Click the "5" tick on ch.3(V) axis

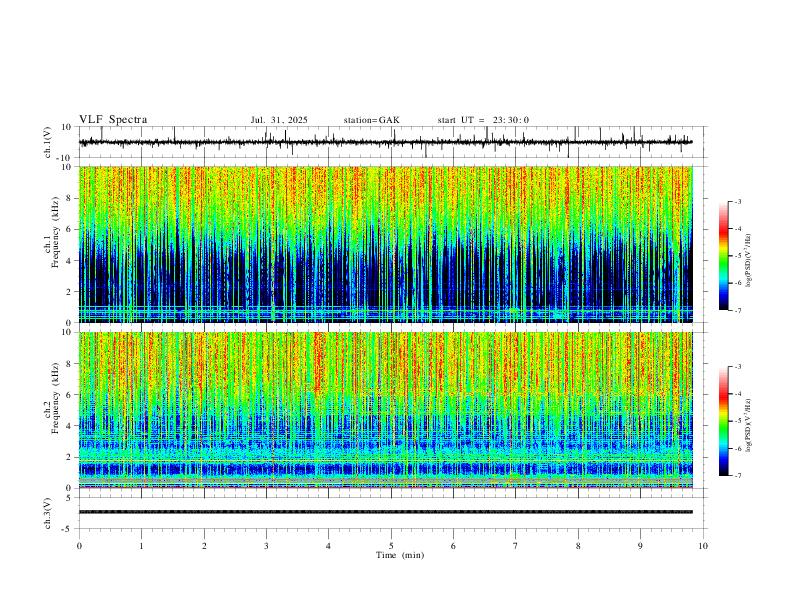(x=69, y=498)
